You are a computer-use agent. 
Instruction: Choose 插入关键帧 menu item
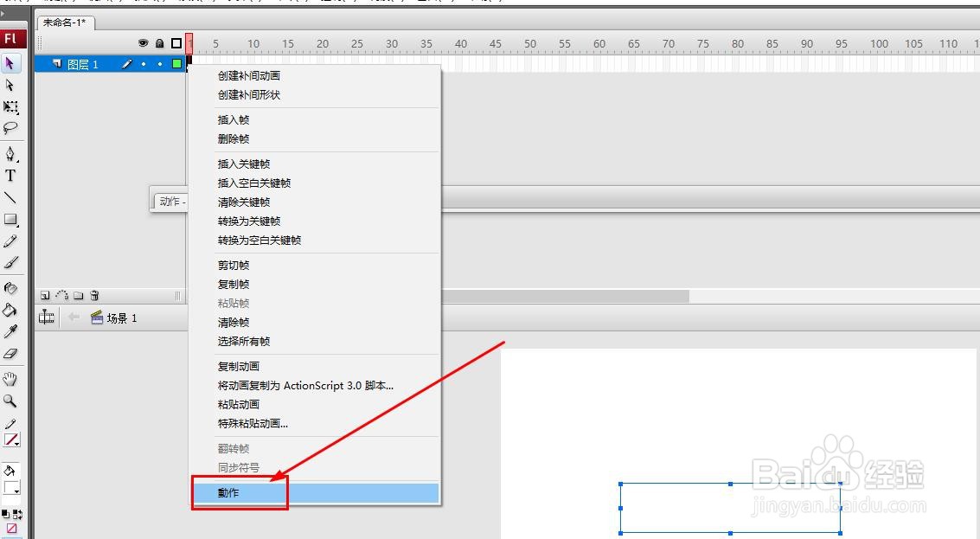click(x=244, y=164)
